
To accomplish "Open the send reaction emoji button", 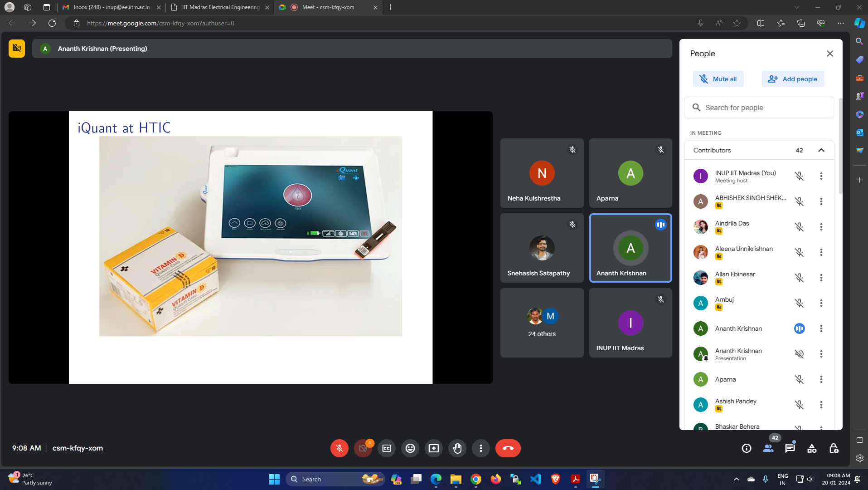I will click(410, 448).
